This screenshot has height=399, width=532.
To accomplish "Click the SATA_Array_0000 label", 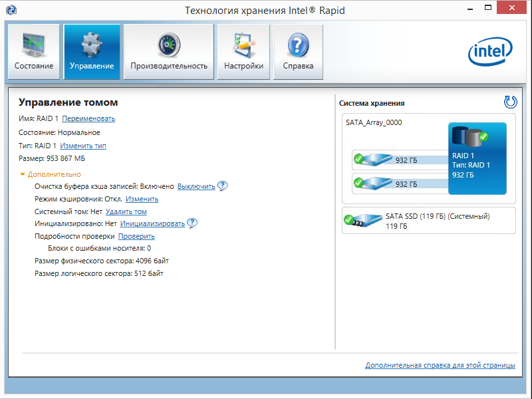I will pos(374,122).
